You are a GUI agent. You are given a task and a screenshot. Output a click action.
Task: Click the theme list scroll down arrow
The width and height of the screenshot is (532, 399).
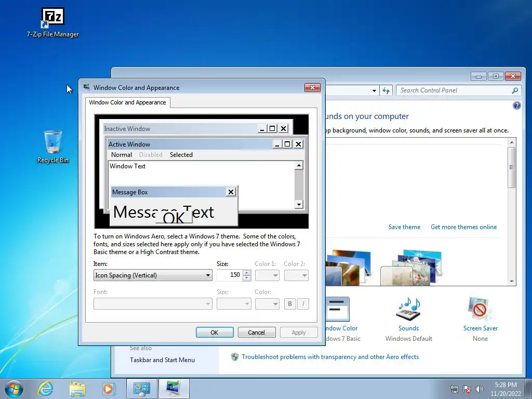coord(511,282)
